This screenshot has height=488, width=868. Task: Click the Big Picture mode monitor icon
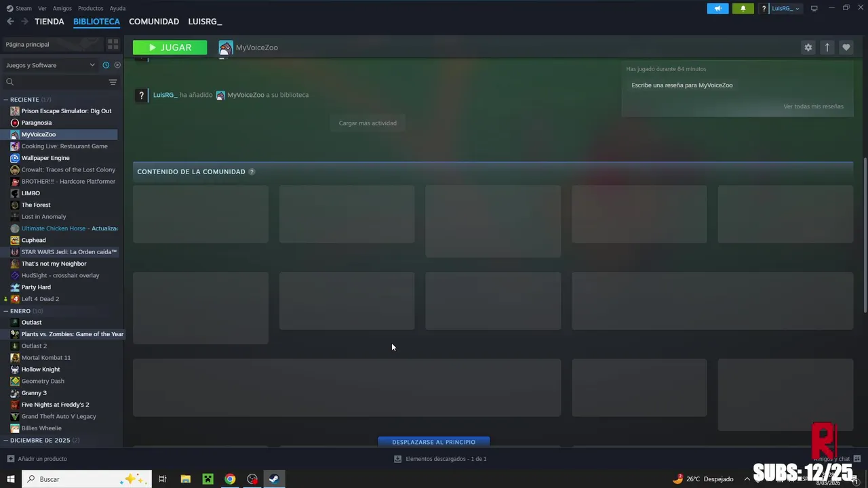(814, 8)
